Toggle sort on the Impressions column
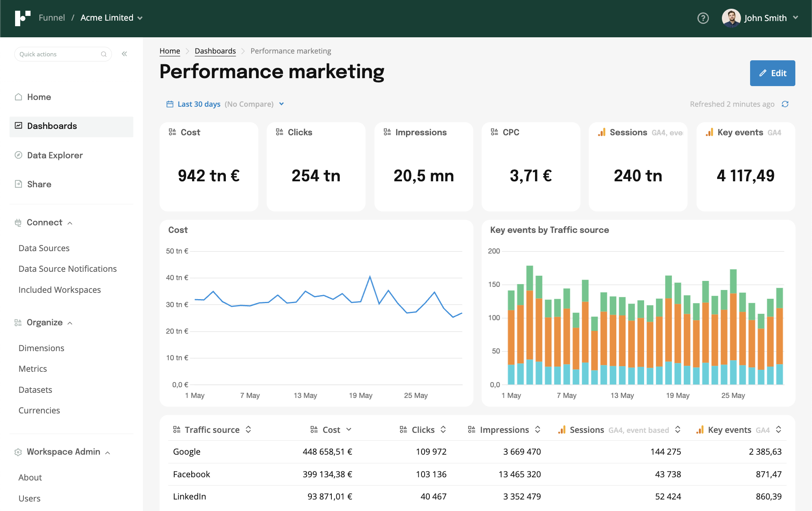Image resolution: width=812 pixels, height=511 pixels. (538, 430)
